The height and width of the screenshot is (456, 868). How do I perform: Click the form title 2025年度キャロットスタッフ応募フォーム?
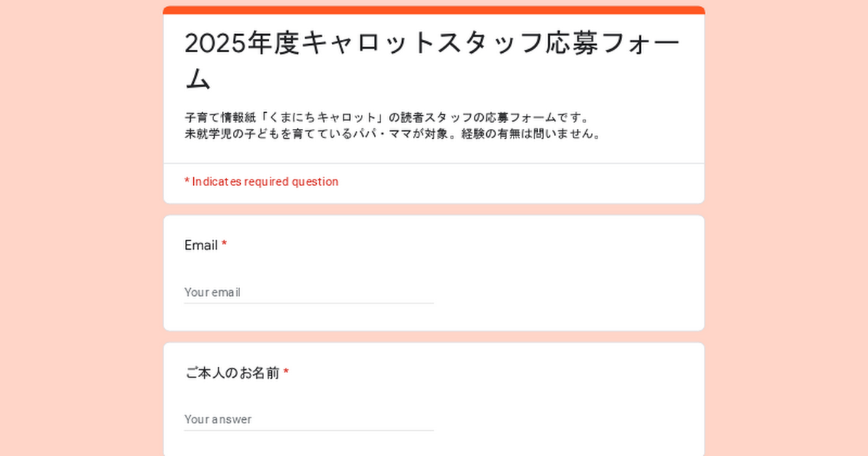coord(433,62)
